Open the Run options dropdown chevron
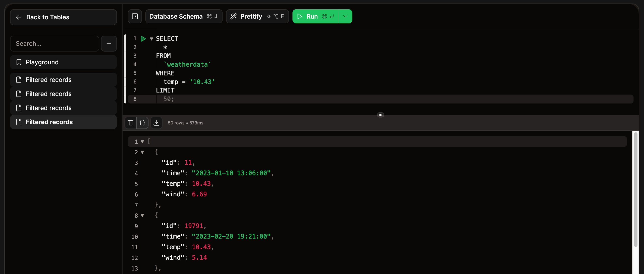The width and height of the screenshot is (644, 274). pos(345,16)
